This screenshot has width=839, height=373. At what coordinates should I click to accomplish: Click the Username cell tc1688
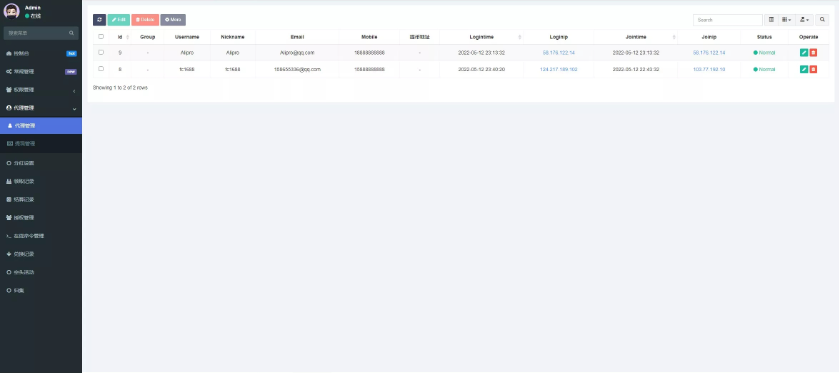point(187,70)
